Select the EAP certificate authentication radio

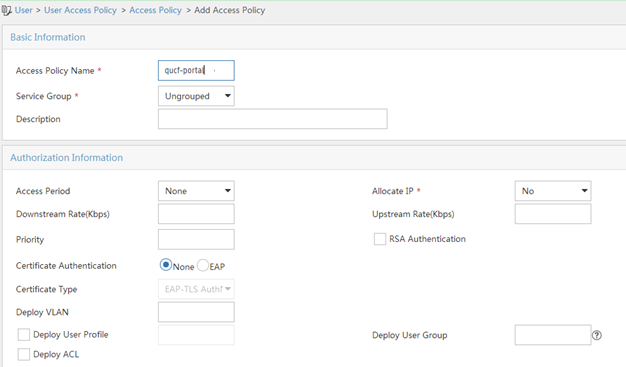tap(203, 265)
